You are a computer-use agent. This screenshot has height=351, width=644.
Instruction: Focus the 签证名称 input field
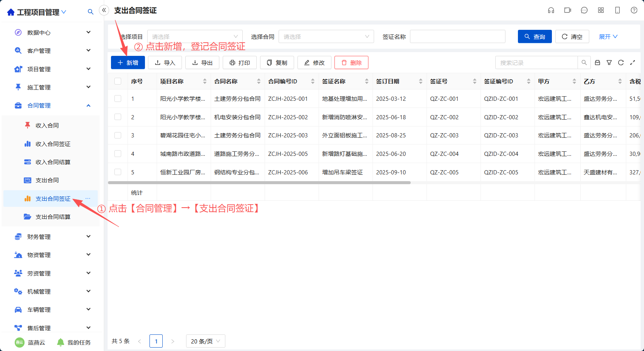[458, 37]
